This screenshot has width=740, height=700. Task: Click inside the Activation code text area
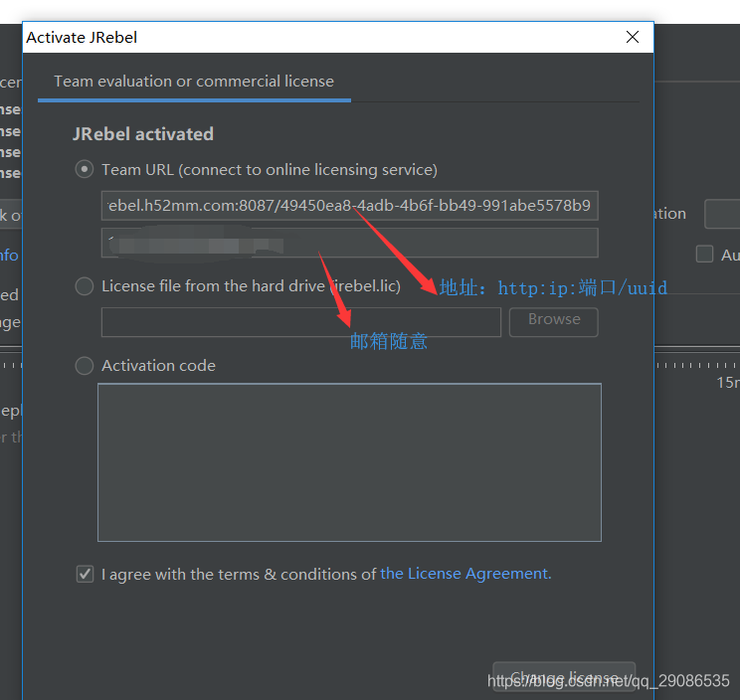click(349, 462)
